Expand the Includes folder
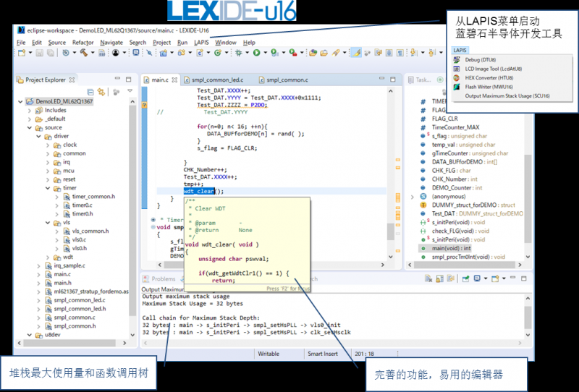579x392 pixels. coord(30,110)
